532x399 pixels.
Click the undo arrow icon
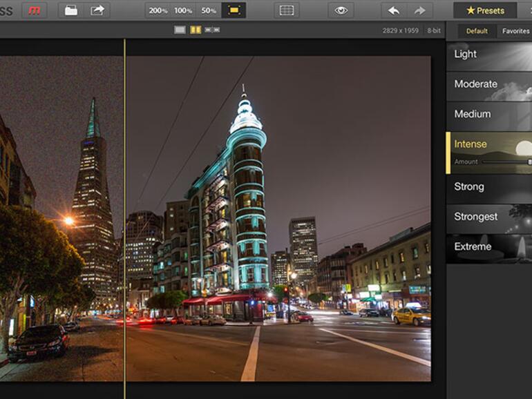click(x=393, y=10)
